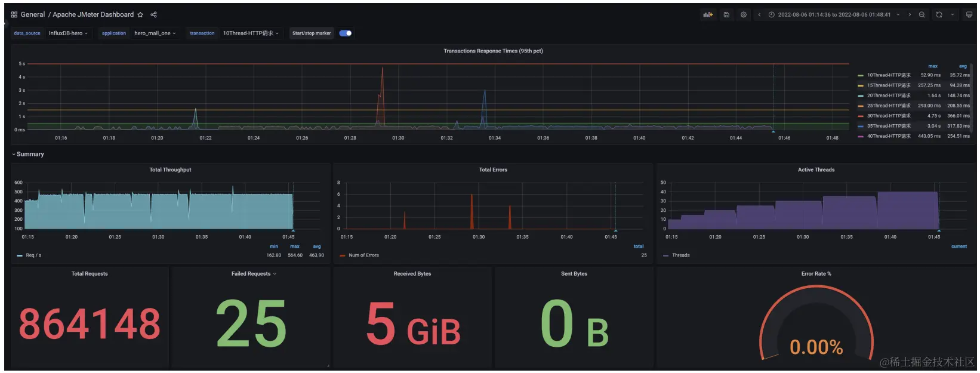Image resolution: width=980 pixels, height=373 pixels.
Task: Toggle the Num of Errors legend series
Action: click(x=363, y=255)
